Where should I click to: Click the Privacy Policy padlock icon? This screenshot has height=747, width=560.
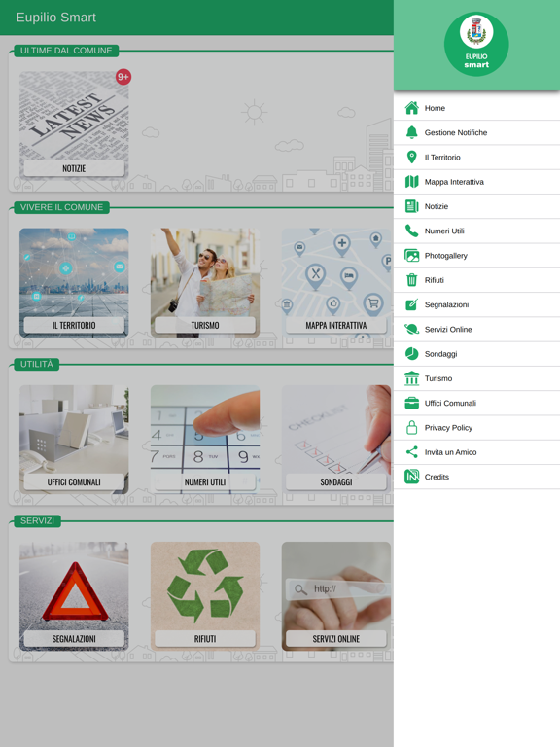(x=411, y=427)
